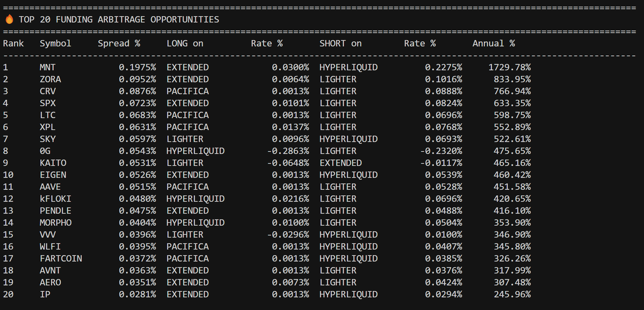The width and height of the screenshot is (644, 310).
Task: Click the 0.0515% spread for AAVE
Action: tap(138, 187)
